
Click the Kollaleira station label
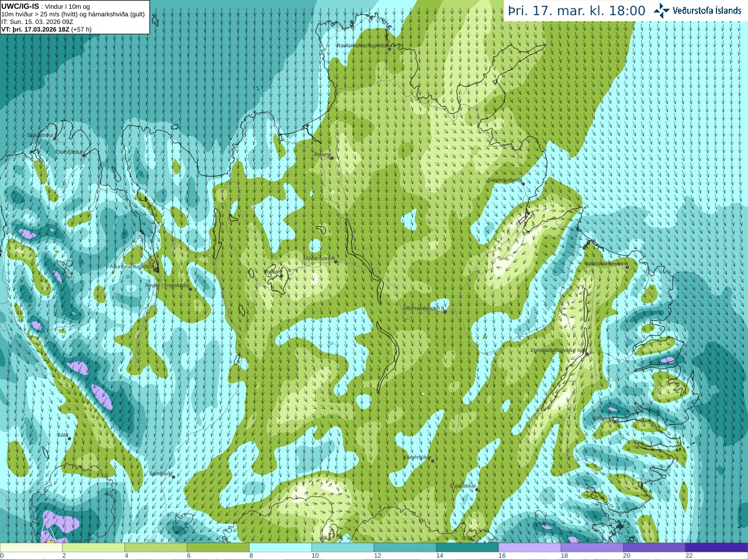[603, 418]
